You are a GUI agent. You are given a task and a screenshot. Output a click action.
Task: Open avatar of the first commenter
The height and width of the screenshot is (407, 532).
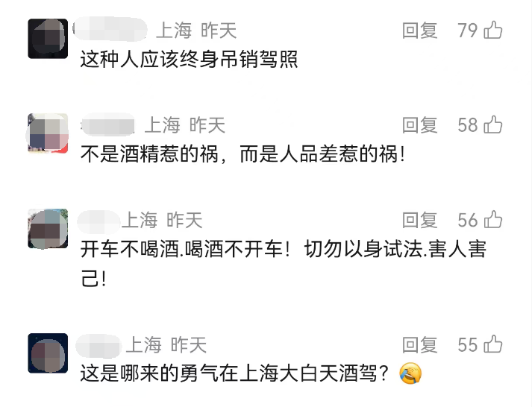coord(48,39)
